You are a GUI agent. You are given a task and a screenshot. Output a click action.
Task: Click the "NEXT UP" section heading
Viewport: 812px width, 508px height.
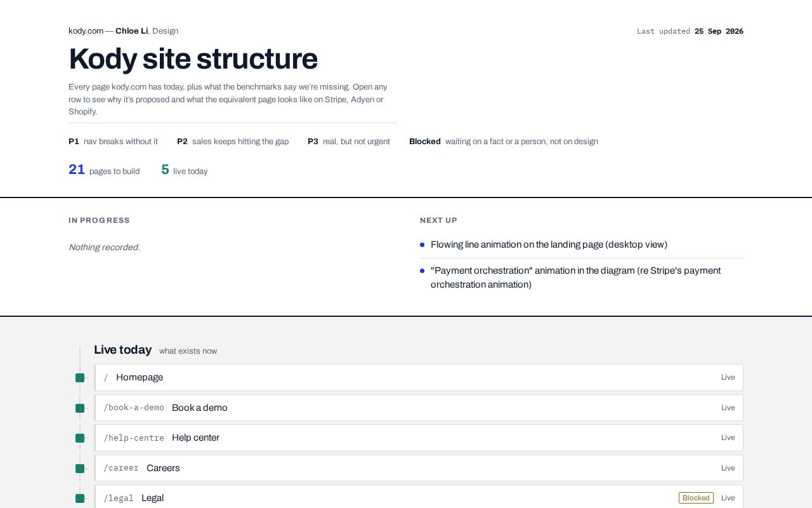tap(438, 220)
